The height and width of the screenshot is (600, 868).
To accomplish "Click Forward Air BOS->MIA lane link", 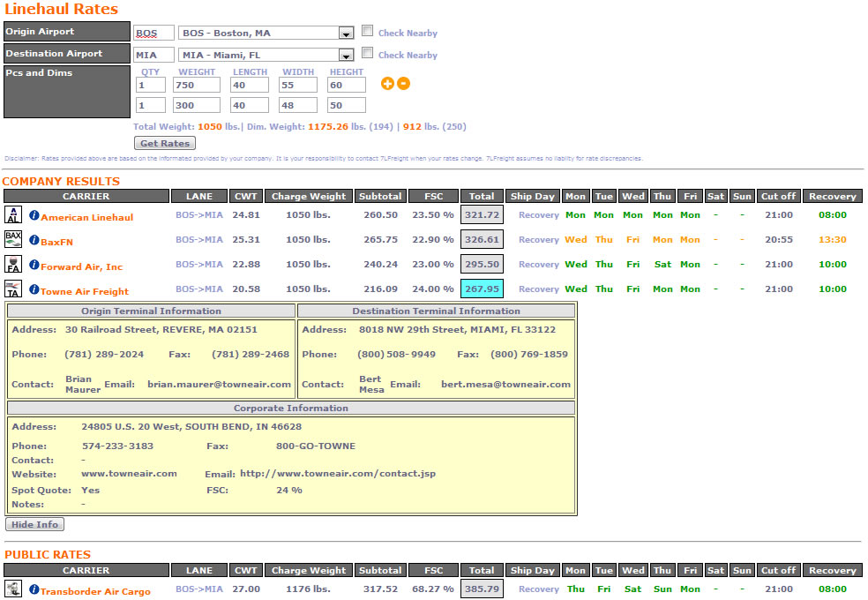I will (199, 265).
